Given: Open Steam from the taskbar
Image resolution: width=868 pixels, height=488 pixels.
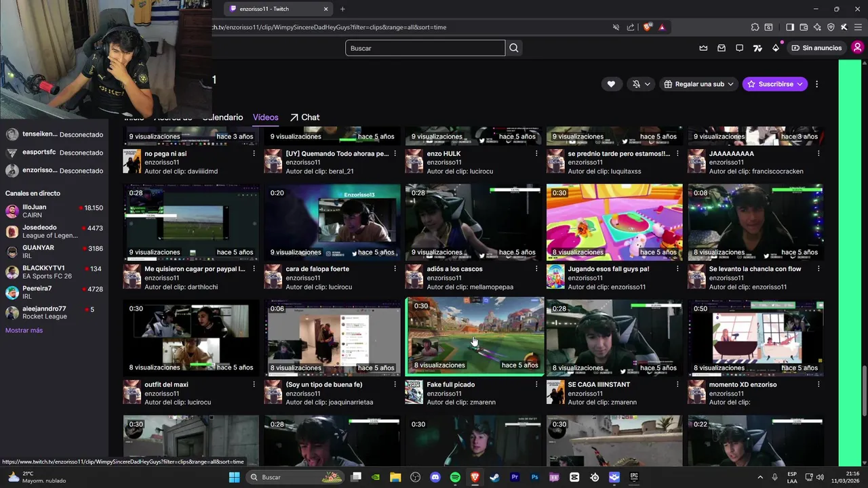Looking at the screenshot, I should pos(495,477).
